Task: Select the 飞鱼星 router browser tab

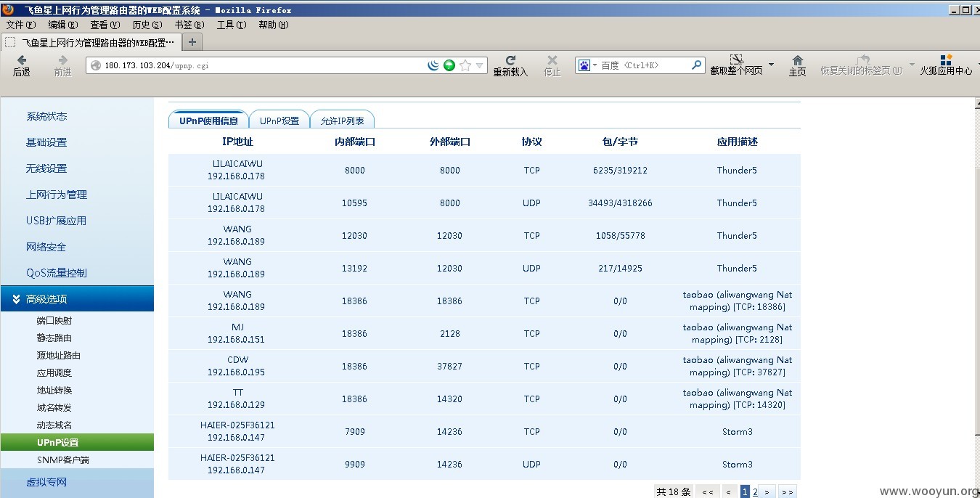Action: (x=91, y=42)
